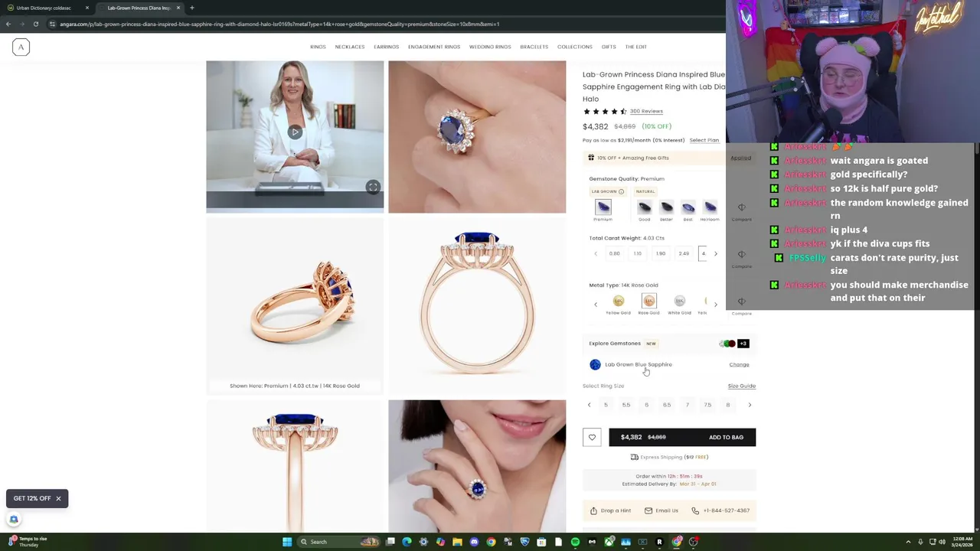The height and width of the screenshot is (551, 980).
Task: Select ring size 7
Action: 687,405
